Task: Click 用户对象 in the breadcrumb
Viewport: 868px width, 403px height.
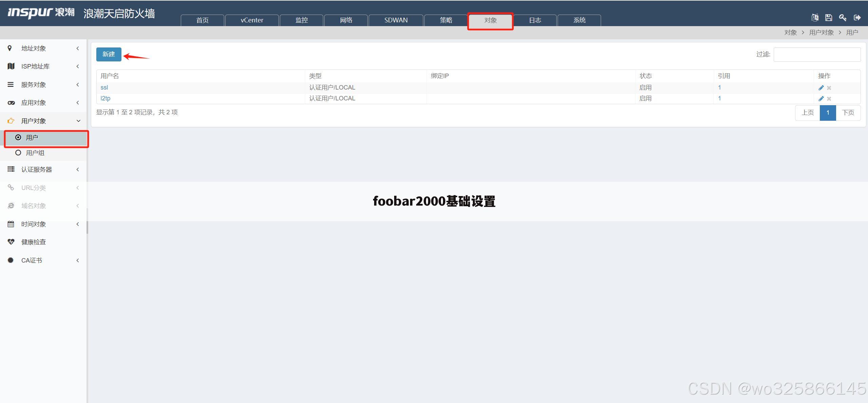Action: tap(822, 33)
